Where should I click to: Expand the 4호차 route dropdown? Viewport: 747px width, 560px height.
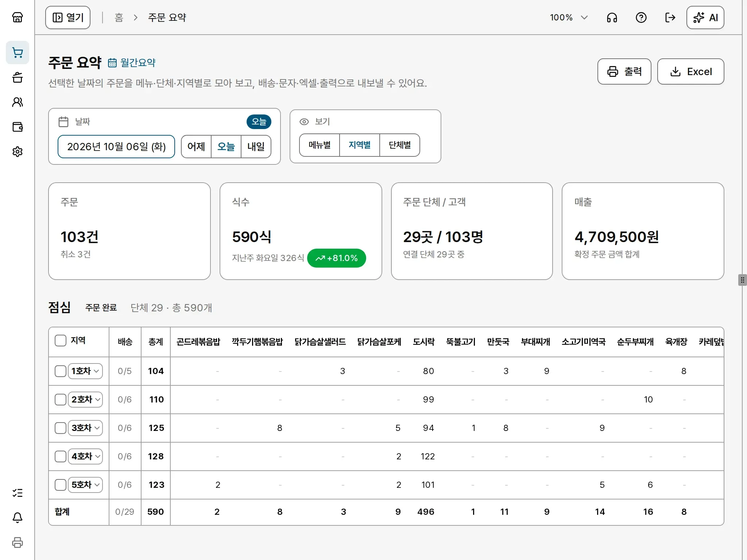point(85,456)
